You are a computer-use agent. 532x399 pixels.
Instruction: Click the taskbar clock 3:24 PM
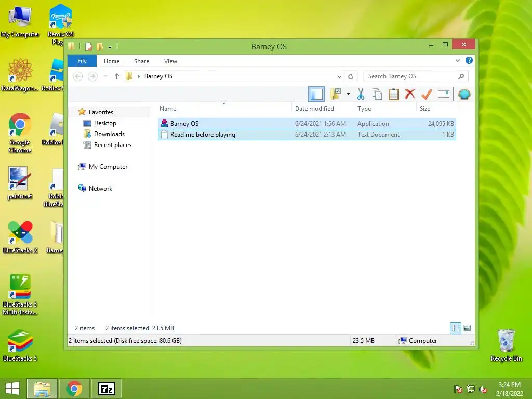pyautogui.click(x=509, y=385)
